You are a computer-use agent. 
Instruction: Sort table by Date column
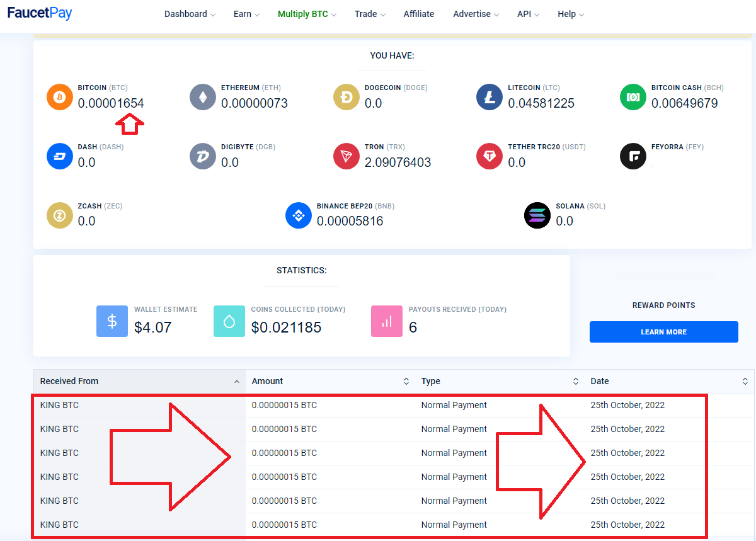[669, 381]
